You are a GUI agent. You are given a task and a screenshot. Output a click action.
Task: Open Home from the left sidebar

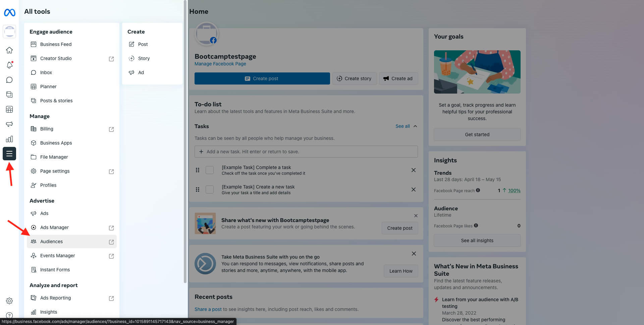click(9, 50)
